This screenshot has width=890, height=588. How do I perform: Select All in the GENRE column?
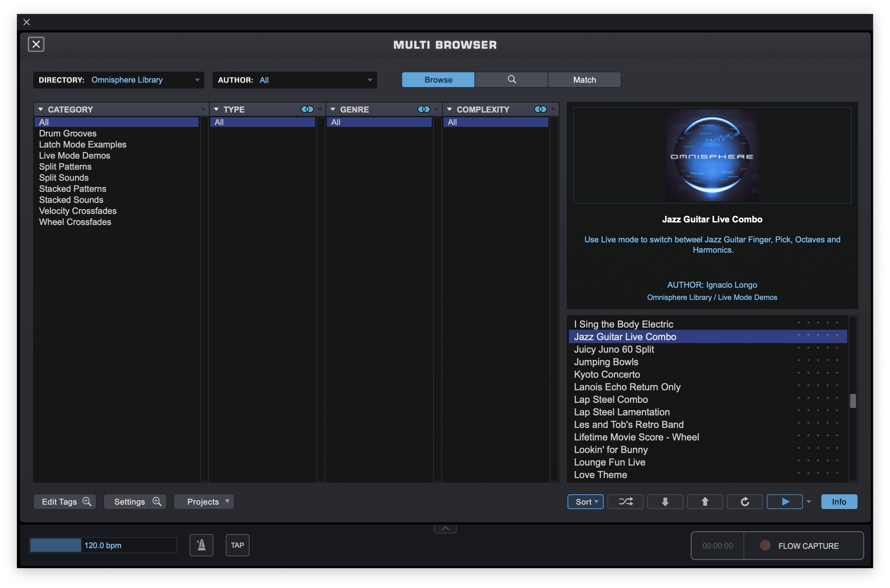(379, 122)
